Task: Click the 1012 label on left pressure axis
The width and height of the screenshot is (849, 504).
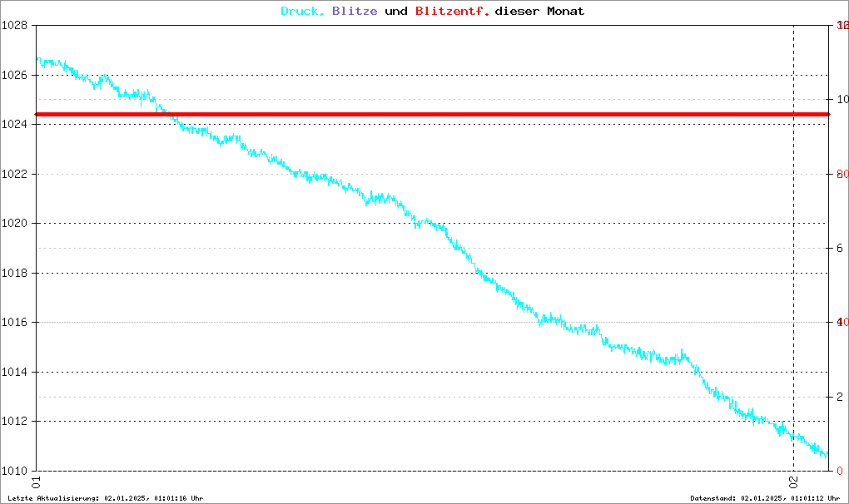Action: 15,422
